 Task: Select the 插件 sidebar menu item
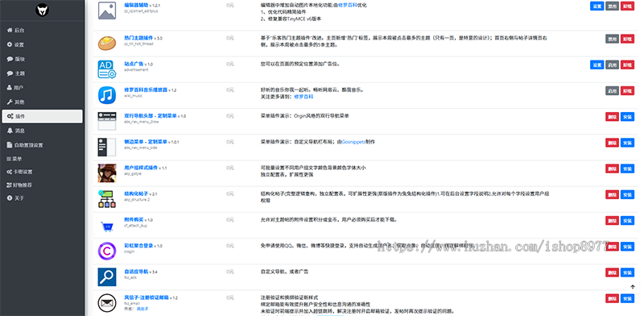tap(42, 116)
